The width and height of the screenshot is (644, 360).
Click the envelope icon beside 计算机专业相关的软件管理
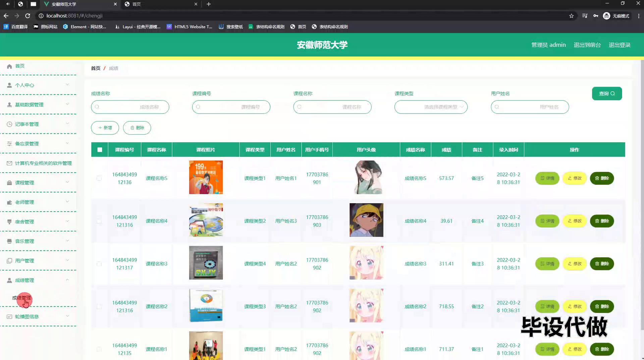9,163
